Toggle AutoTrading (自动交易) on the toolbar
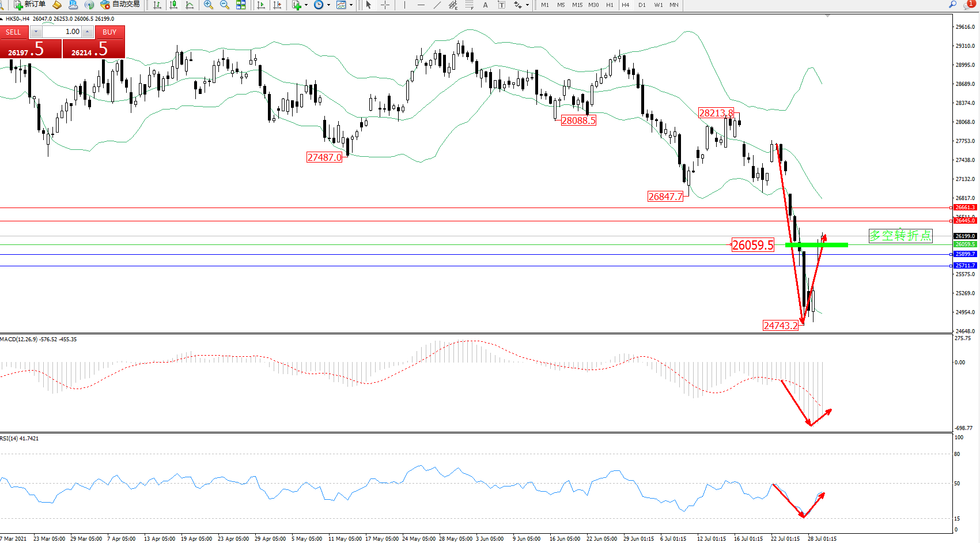980x543 pixels. coord(120,5)
